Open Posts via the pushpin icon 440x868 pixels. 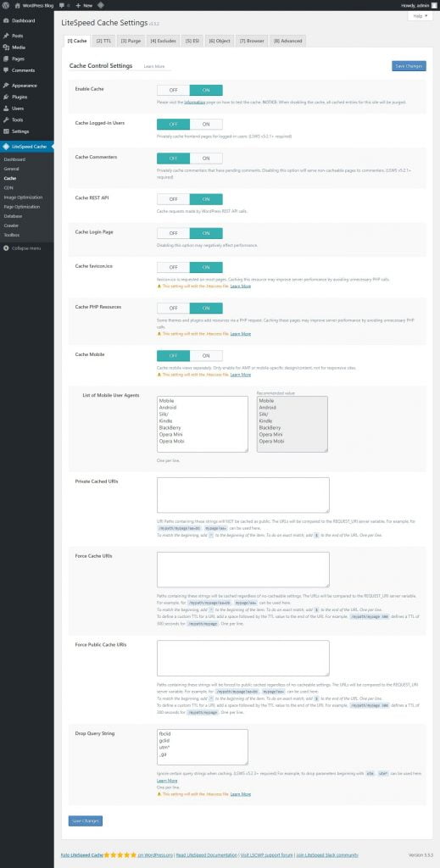tap(6, 36)
